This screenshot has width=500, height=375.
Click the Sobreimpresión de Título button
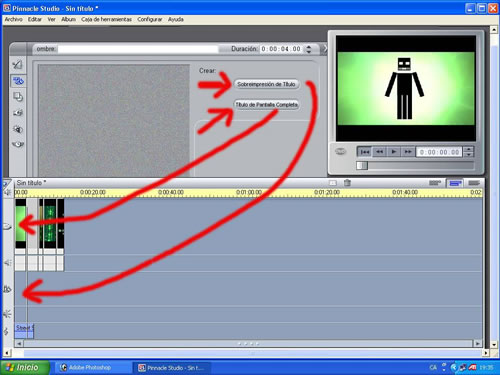pyautogui.click(x=266, y=84)
